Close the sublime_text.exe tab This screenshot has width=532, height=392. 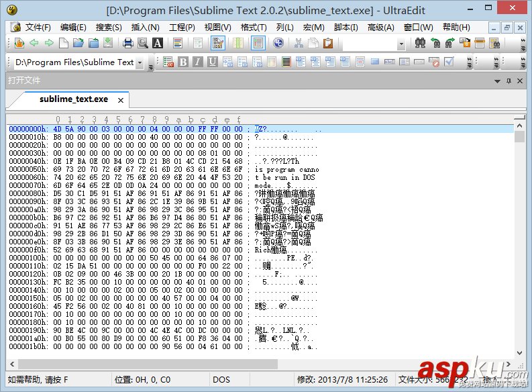(x=121, y=100)
